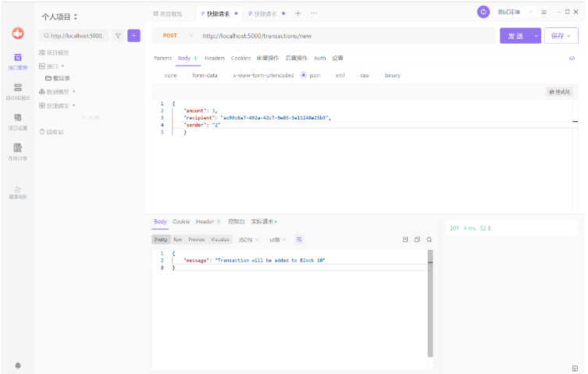Image resolution: width=588 pixels, height=374 pixels.
Task: Select the x-www-form-urlencoded body type
Action: click(259, 76)
